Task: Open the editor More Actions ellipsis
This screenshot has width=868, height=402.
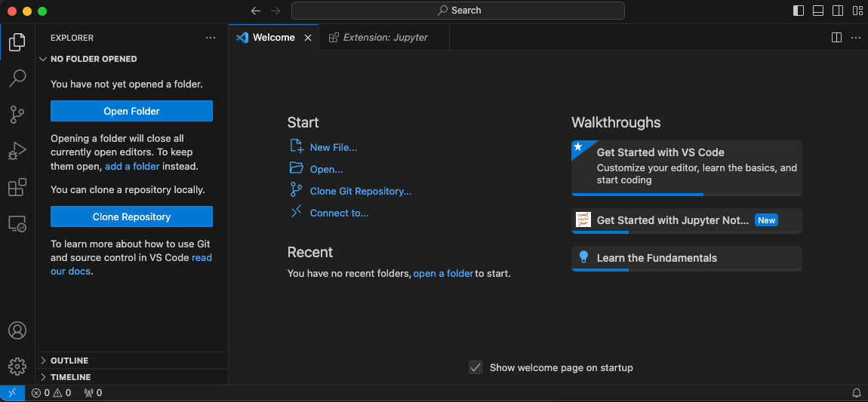Action: coord(855,38)
